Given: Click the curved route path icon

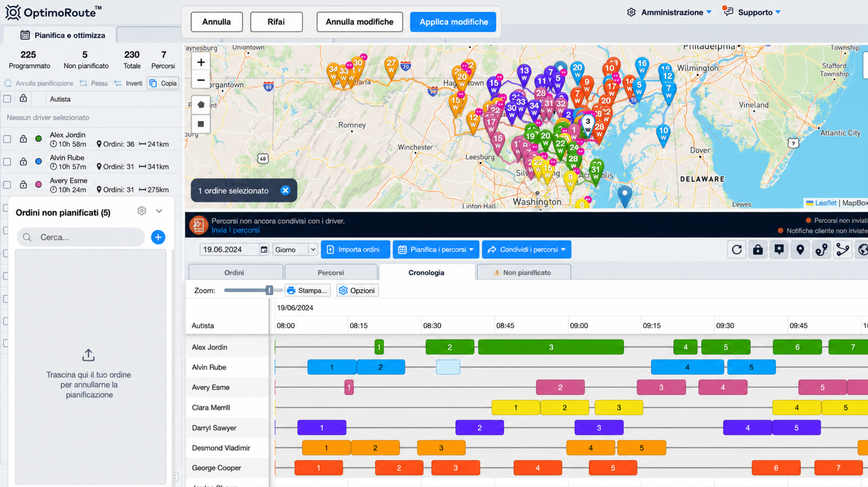Looking at the screenshot, I should 842,250.
